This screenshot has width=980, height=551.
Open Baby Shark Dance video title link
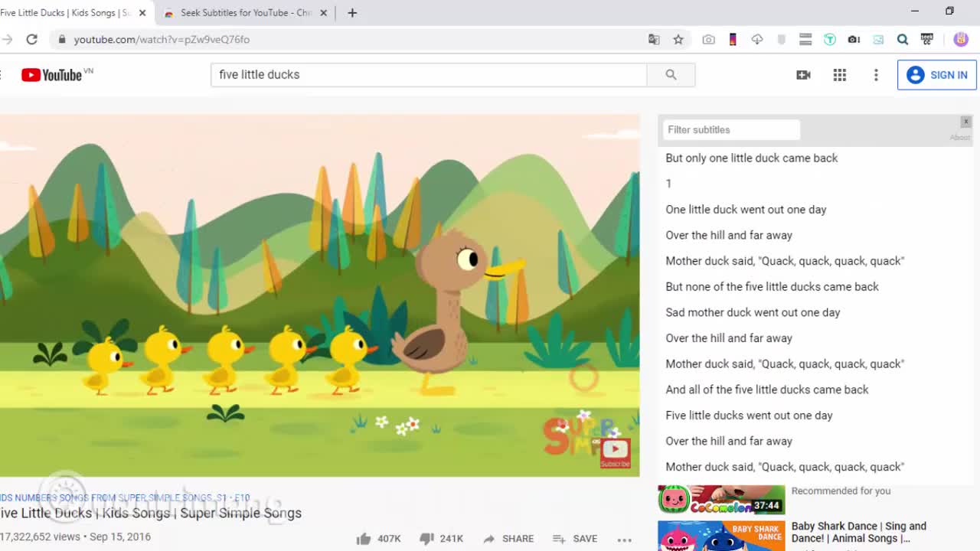[x=859, y=532]
